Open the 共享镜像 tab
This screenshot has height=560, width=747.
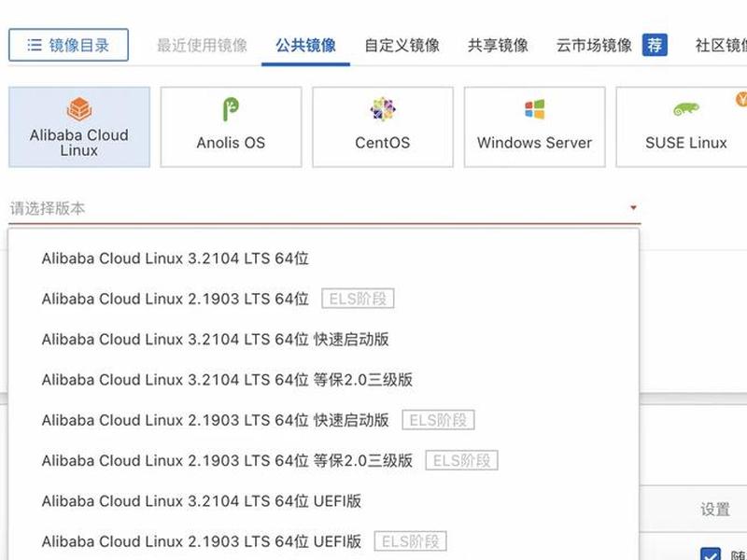point(498,45)
